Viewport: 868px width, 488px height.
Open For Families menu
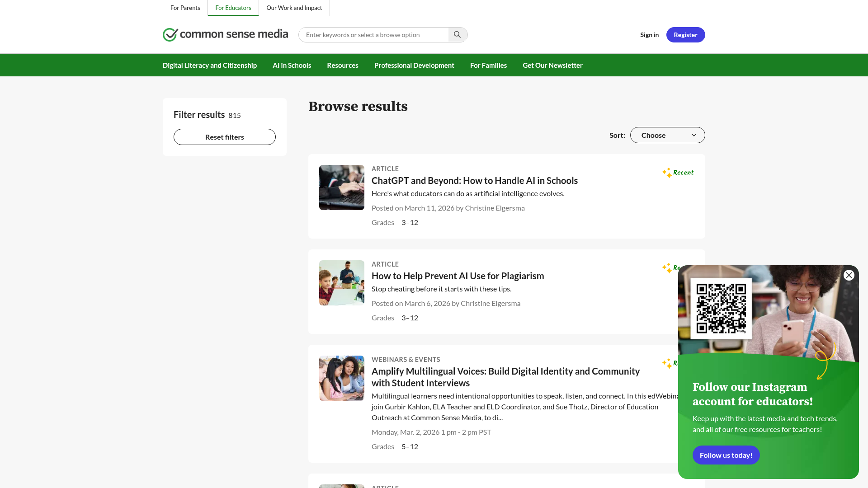(488, 65)
